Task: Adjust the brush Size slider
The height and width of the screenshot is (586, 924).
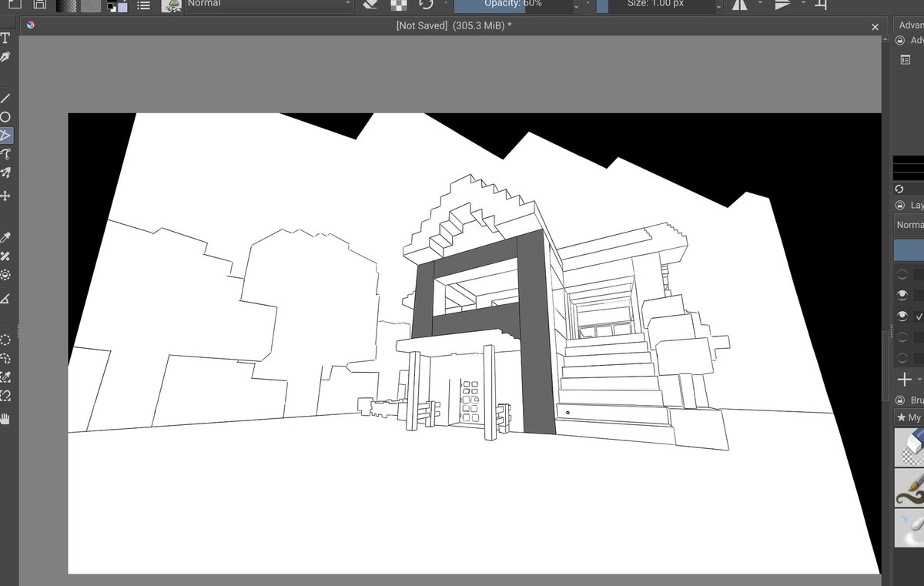Action: point(655,5)
